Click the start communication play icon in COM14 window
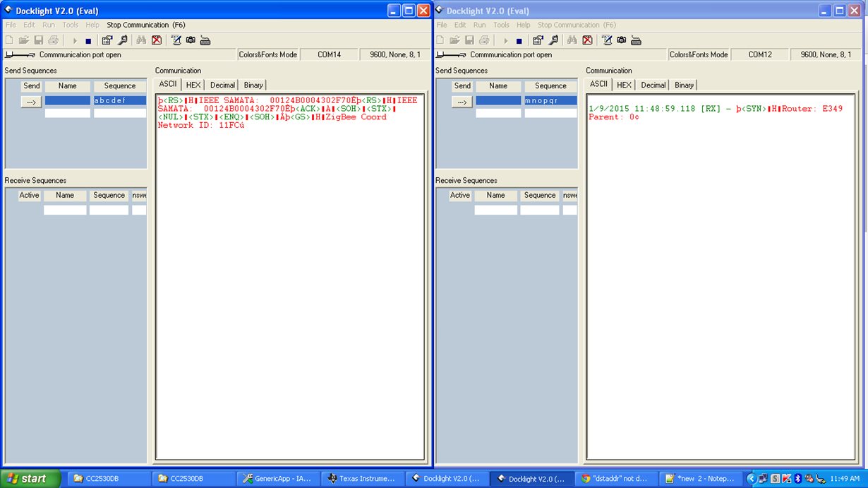Viewport: 868px width, 488px height. point(75,41)
